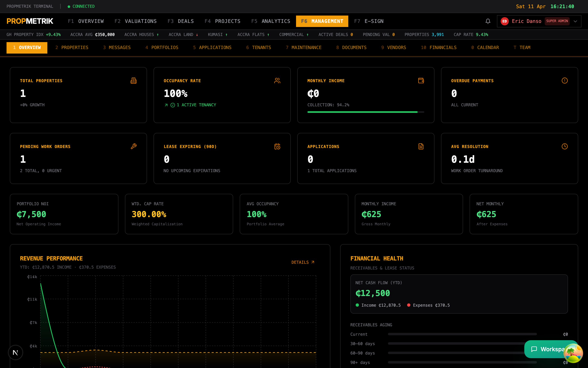Select the 1 Overview sub-tab
The image size is (588, 368).
(x=27, y=47)
